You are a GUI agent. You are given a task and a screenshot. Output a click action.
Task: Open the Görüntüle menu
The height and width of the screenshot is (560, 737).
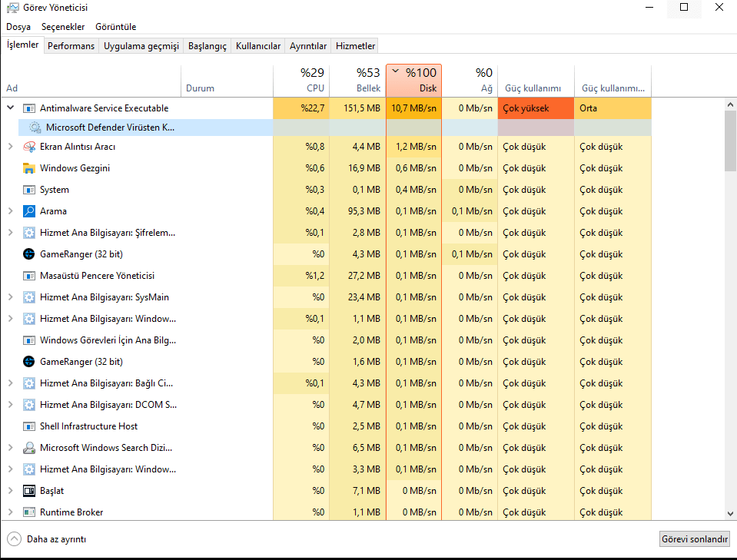tap(115, 27)
